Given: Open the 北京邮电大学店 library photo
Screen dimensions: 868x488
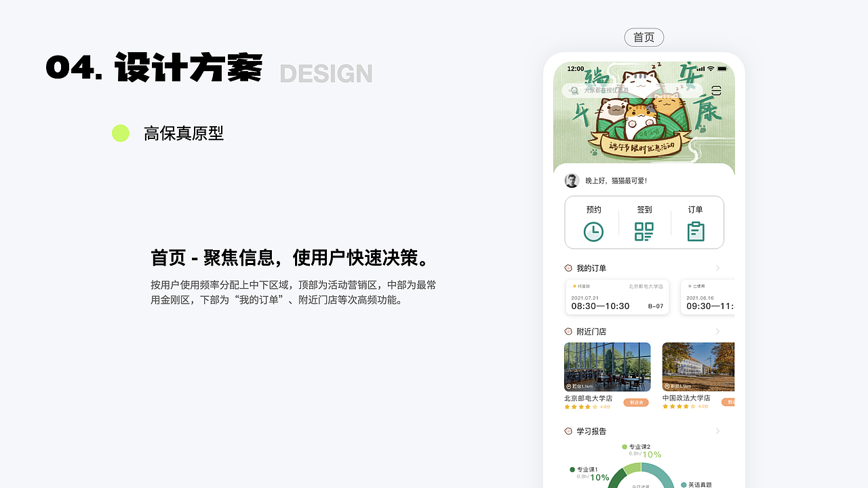Looking at the screenshot, I should 608,367.
